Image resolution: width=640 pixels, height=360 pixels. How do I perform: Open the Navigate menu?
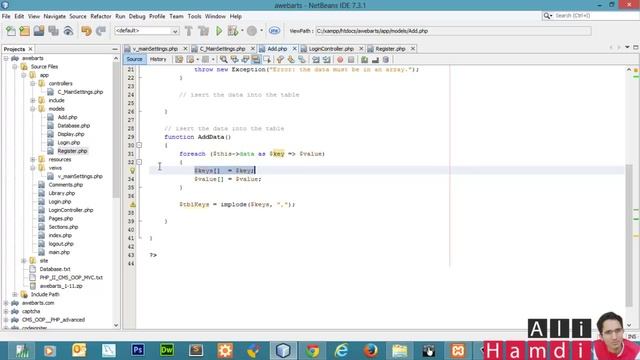55,16
